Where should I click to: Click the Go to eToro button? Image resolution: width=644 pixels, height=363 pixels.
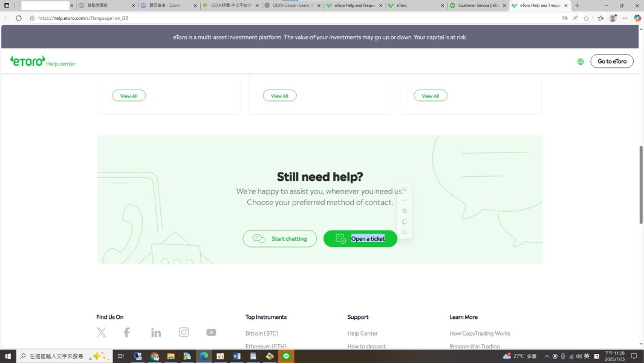click(x=612, y=61)
